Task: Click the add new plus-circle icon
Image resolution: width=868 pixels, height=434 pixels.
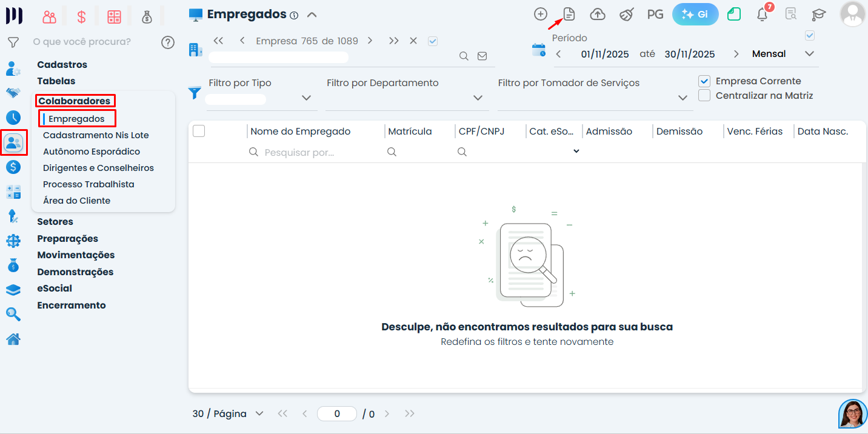Action: (540, 14)
